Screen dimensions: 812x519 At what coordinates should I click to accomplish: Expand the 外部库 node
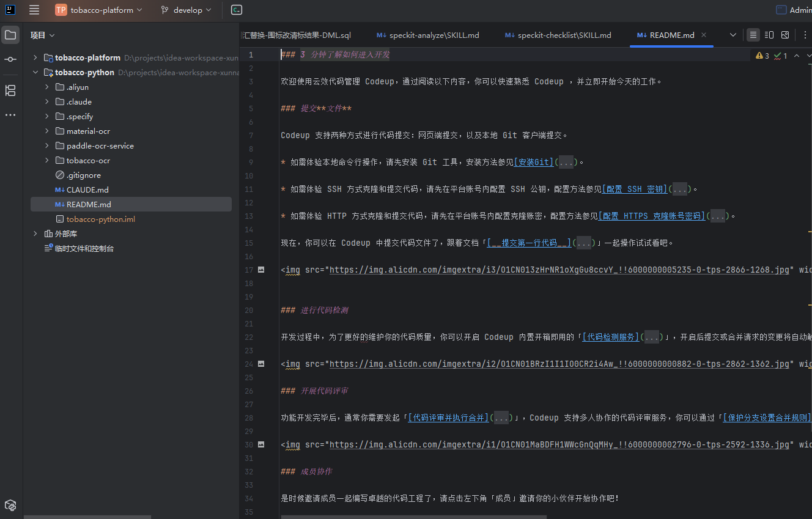35,234
